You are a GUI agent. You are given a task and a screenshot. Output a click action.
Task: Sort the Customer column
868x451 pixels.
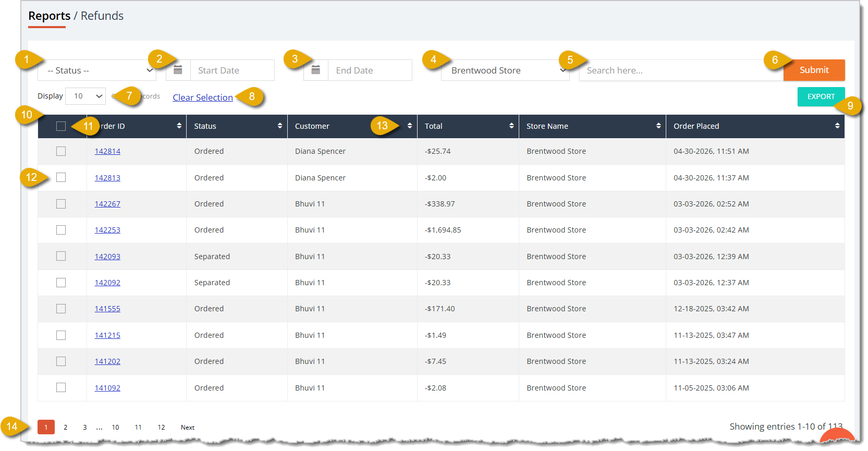point(410,126)
